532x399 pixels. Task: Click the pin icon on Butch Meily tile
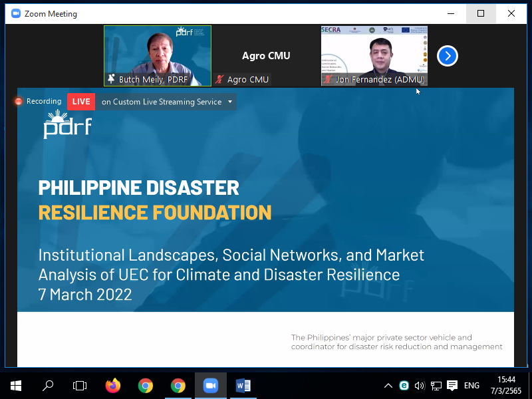tap(111, 78)
